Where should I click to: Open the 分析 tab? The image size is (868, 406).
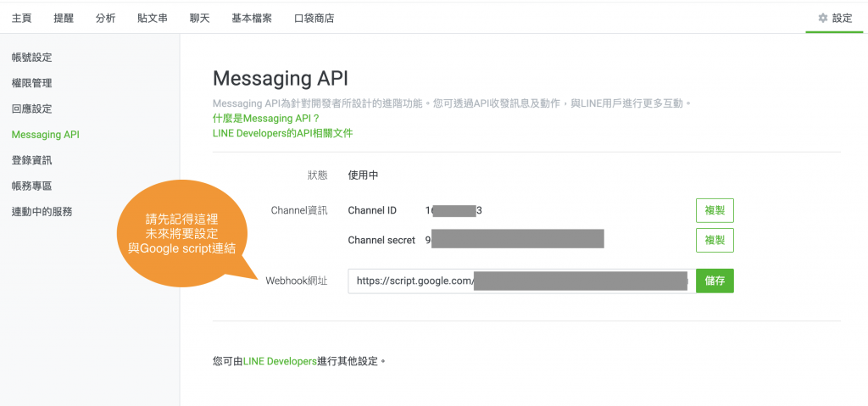click(106, 19)
